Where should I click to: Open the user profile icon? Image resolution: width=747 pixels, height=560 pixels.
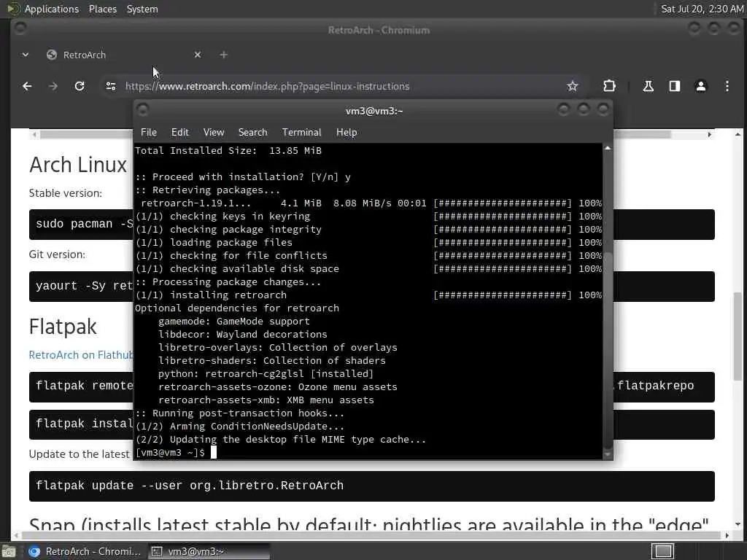tap(701, 86)
